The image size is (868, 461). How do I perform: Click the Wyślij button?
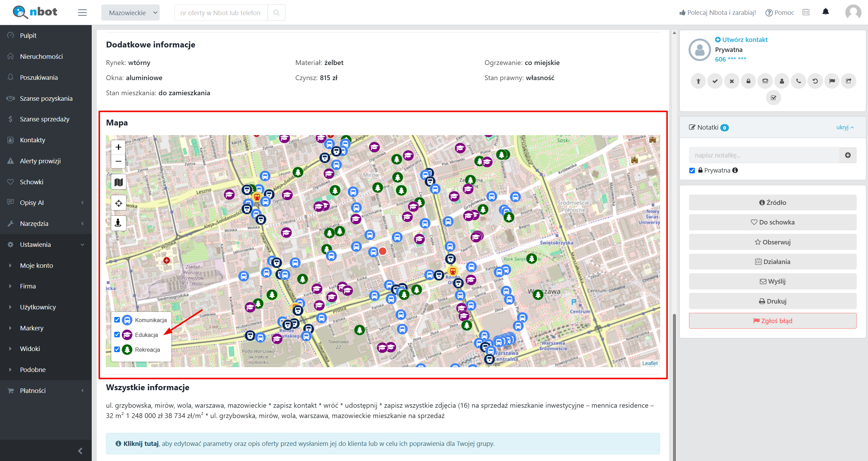coord(773,281)
